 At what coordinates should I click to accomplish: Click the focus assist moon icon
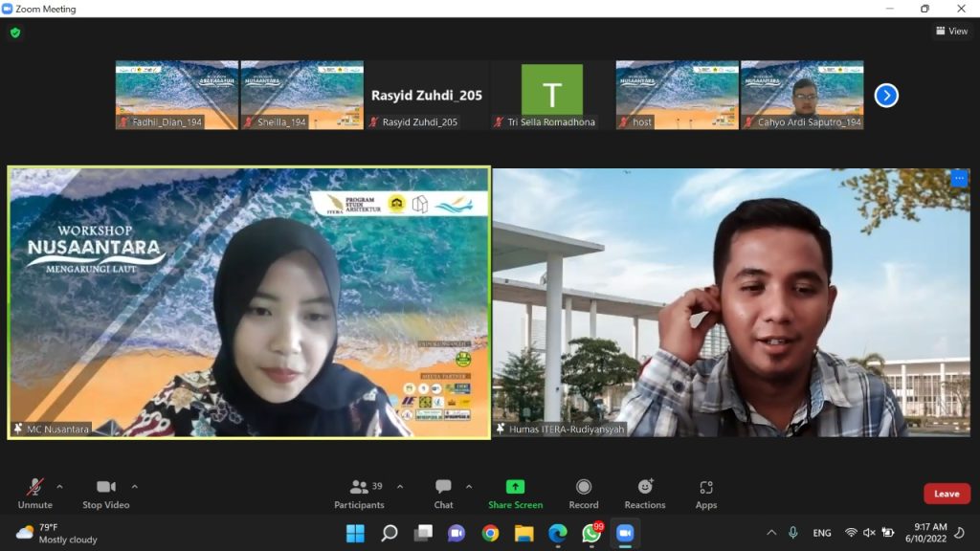pos(960,533)
